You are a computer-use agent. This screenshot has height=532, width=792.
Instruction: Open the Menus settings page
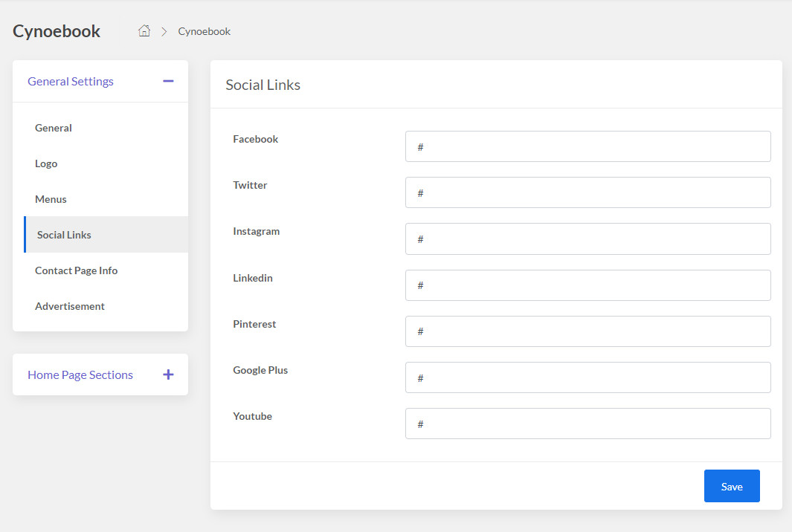point(51,199)
